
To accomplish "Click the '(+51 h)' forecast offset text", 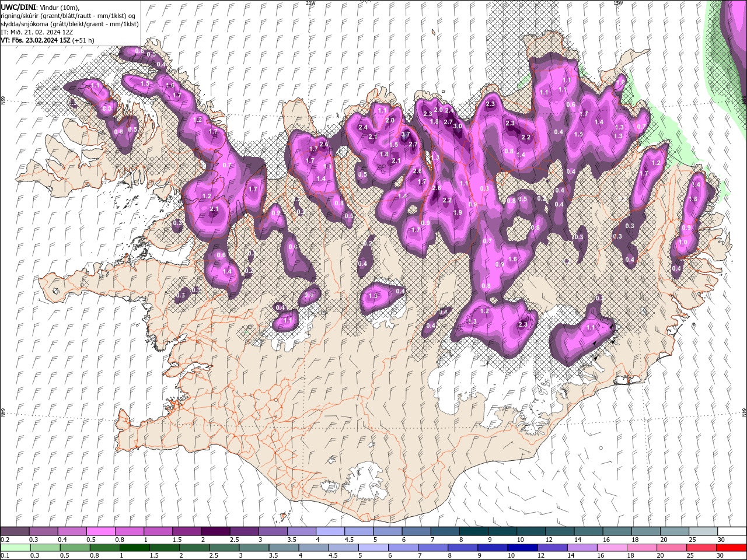I will [83, 40].
